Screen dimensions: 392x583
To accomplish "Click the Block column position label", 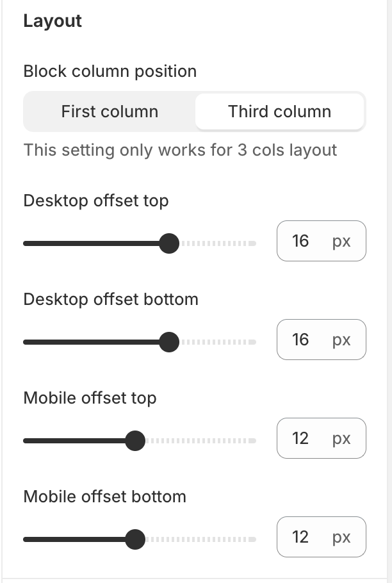I will tap(110, 71).
